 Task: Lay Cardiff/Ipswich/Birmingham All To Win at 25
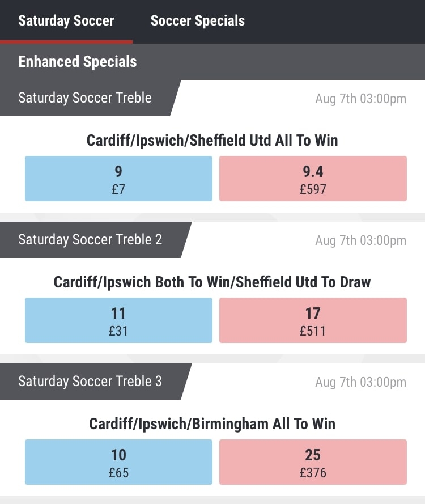313,462
